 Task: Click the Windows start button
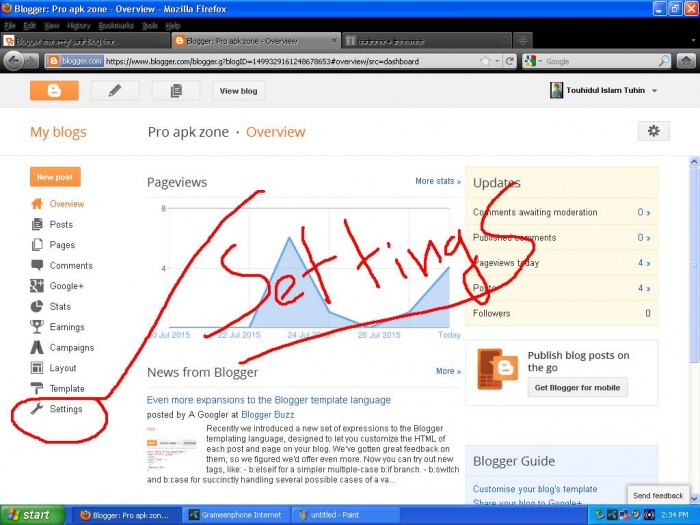pyautogui.click(x=32, y=515)
